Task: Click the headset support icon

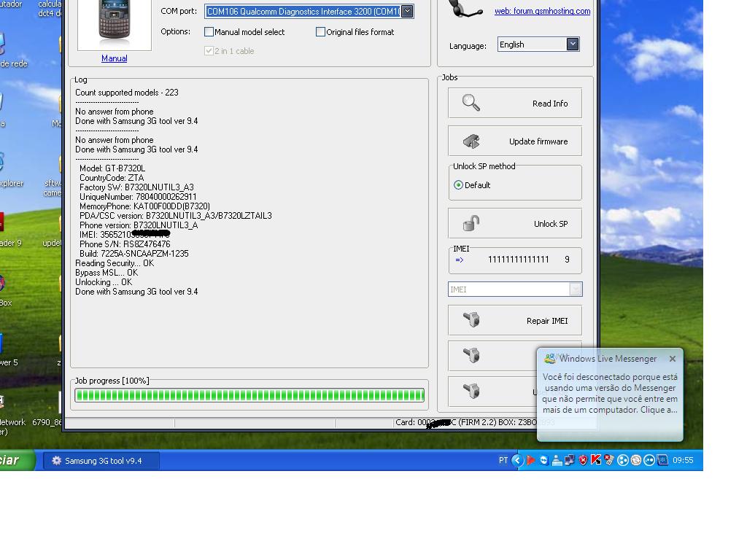Action: tap(465, 9)
